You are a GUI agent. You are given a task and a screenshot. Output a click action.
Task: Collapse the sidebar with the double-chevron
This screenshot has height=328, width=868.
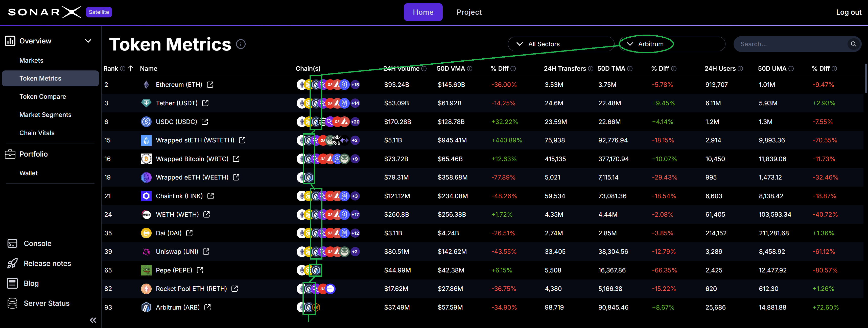click(x=93, y=320)
